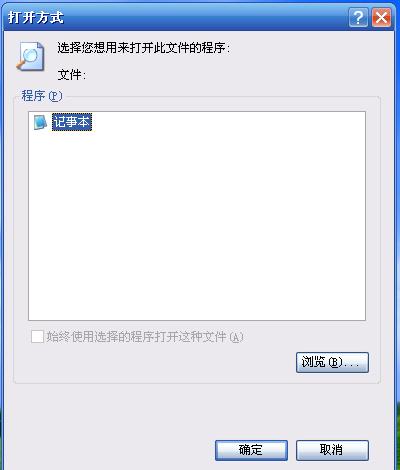Click blank row space right of 记事本
Screen dimensions: 400x470
click(228, 122)
